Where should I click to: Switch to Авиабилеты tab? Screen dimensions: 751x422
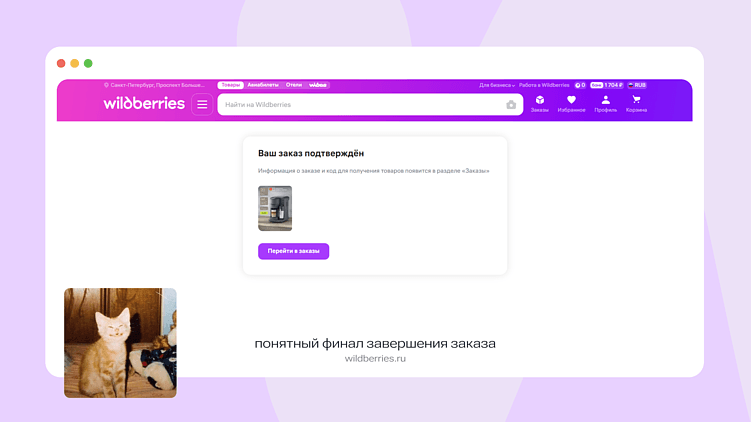[x=262, y=85]
